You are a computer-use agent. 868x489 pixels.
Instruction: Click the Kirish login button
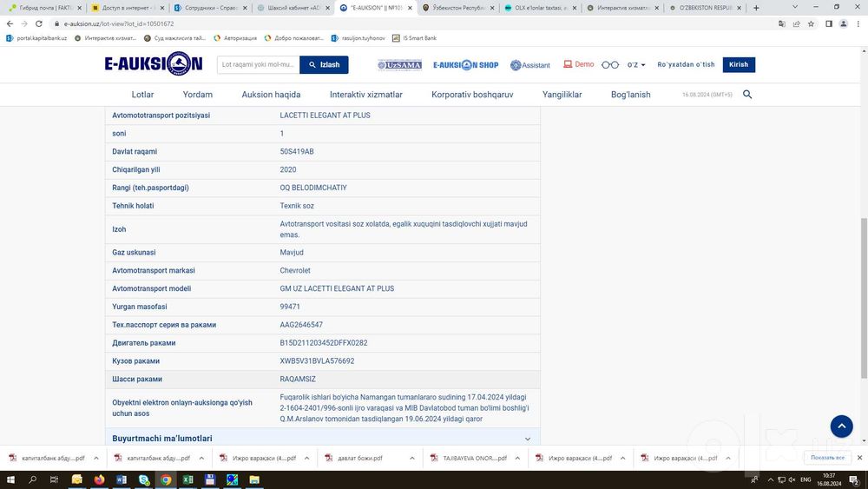pos(739,64)
